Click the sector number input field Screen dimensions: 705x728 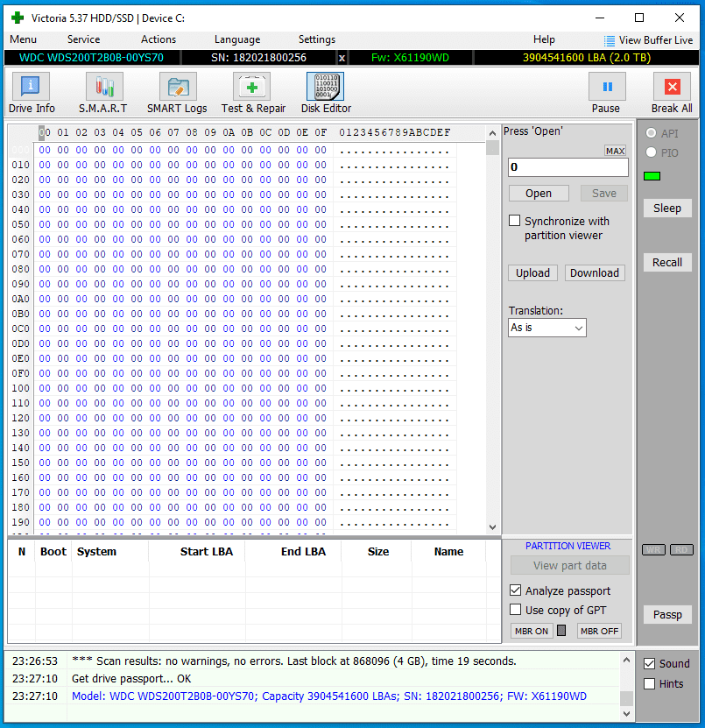pyautogui.click(x=568, y=167)
